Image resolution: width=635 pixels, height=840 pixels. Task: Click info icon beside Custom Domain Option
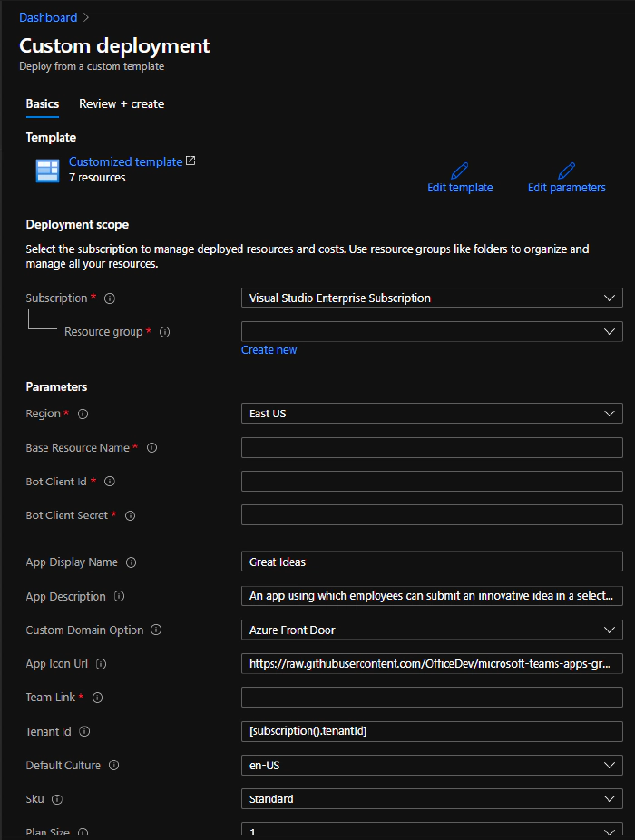(156, 630)
